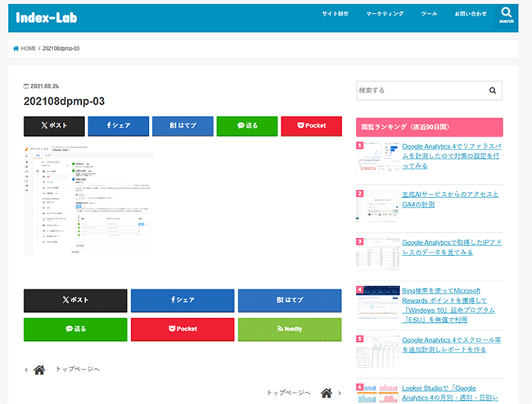
Task: Bookmark with top B! はてブ button
Action: (183, 126)
